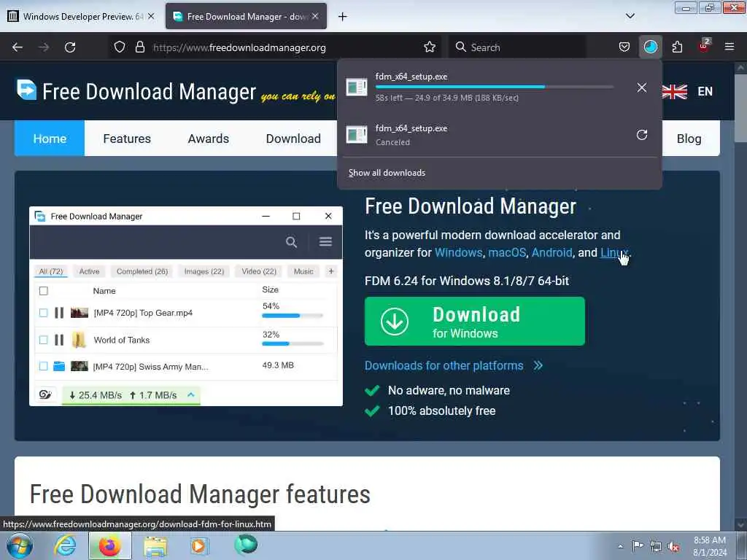Click the page vertical scrollbar thumb
747x560 pixels.
(x=740, y=109)
